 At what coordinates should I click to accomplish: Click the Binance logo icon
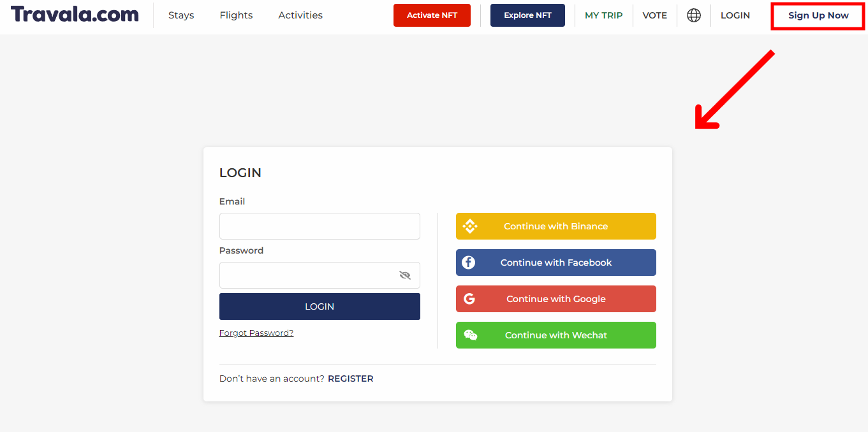pyautogui.click(x=470, y=226)
